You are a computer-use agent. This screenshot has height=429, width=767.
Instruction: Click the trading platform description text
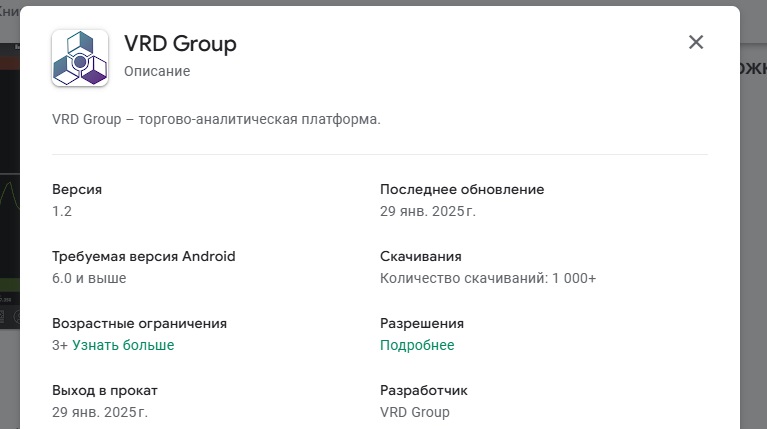pos(216,120)
